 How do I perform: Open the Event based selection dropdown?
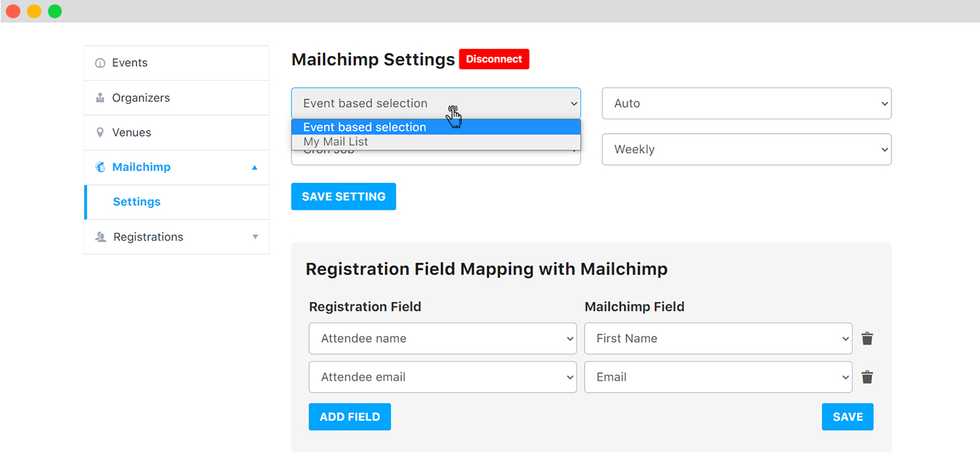coord(436,103)
